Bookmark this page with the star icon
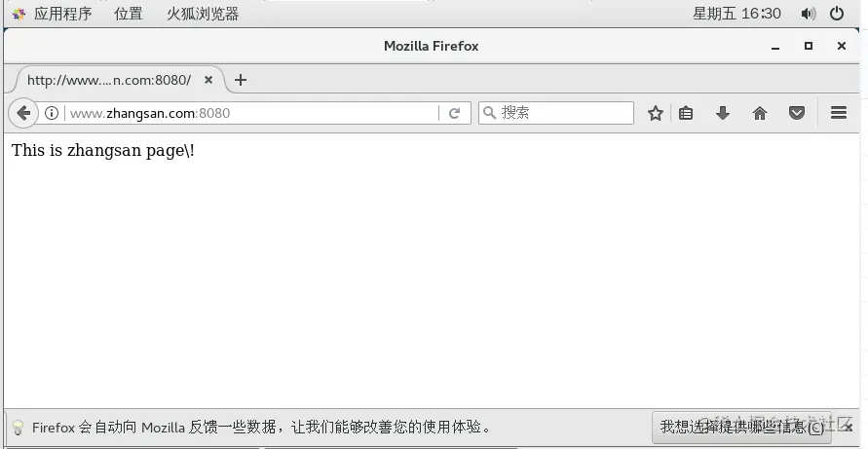Image resolution: width=868 pixels, height=449 pixels. tap(656, 113)
